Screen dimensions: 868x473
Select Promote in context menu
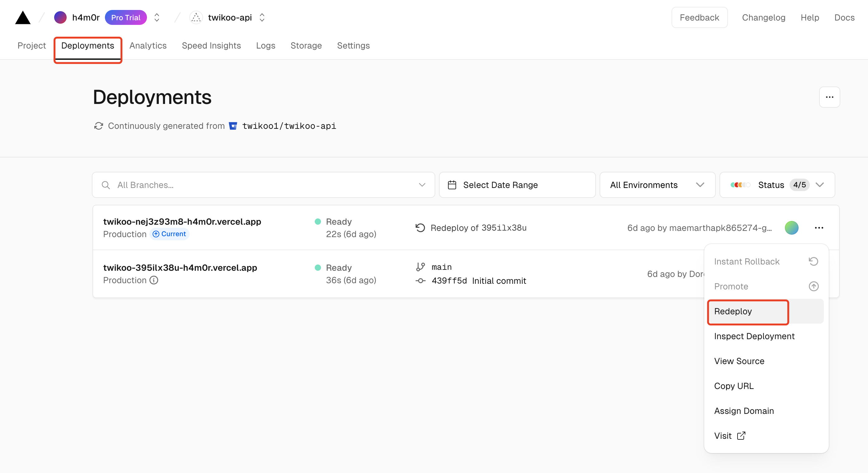pyautogui.click(x=766, y=287)
